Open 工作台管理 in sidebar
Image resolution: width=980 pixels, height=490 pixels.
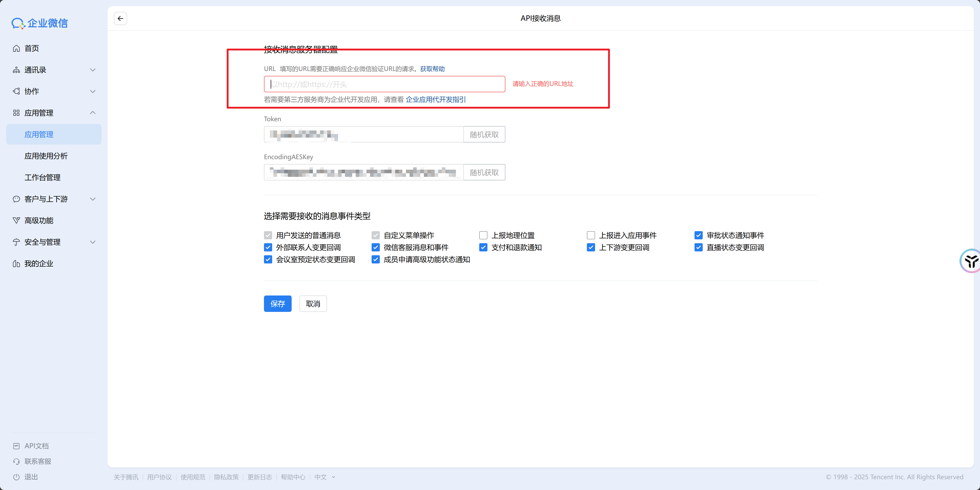point(43,178)
